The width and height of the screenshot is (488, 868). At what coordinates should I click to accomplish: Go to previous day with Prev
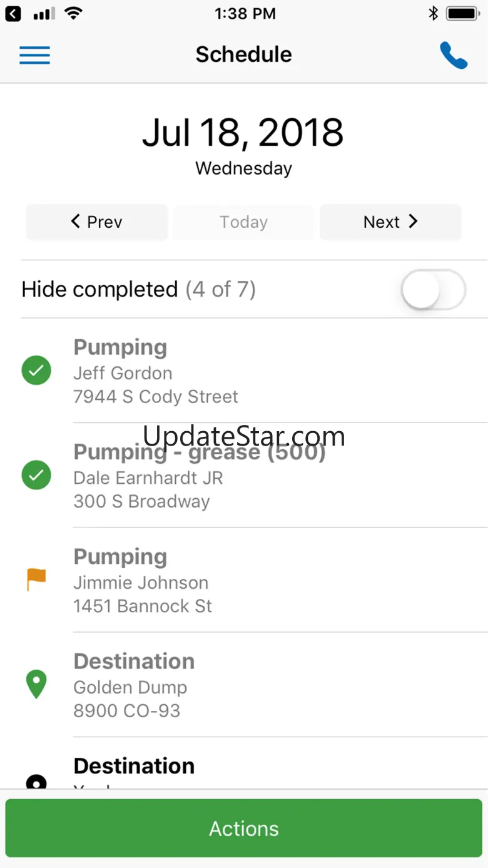[x=96, y=222]
